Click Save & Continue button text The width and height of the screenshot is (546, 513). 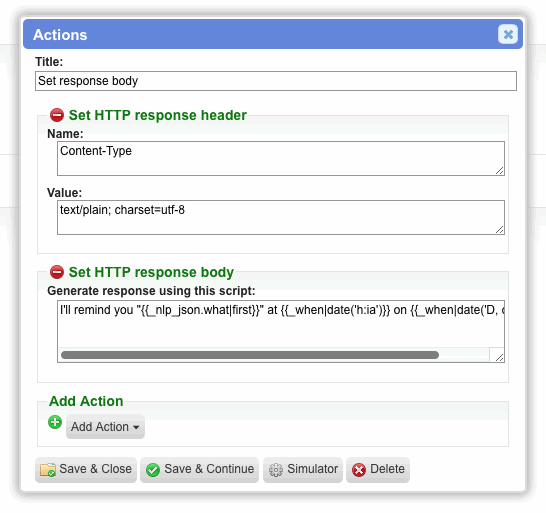pos(209,469)
